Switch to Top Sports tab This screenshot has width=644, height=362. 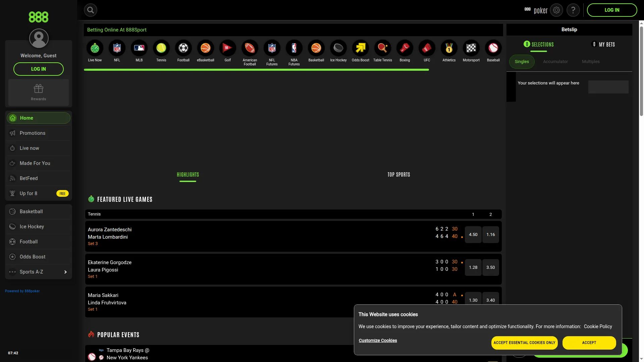(399, 175)
